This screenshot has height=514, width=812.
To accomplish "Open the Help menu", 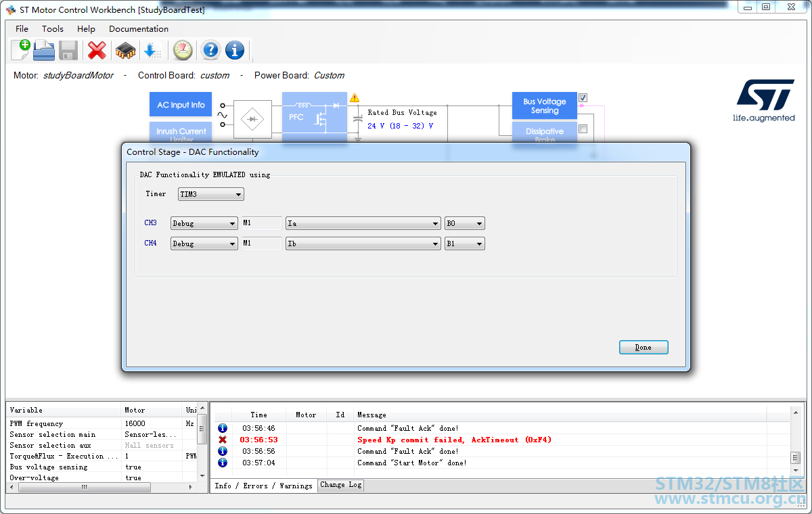I will [86, 29].
